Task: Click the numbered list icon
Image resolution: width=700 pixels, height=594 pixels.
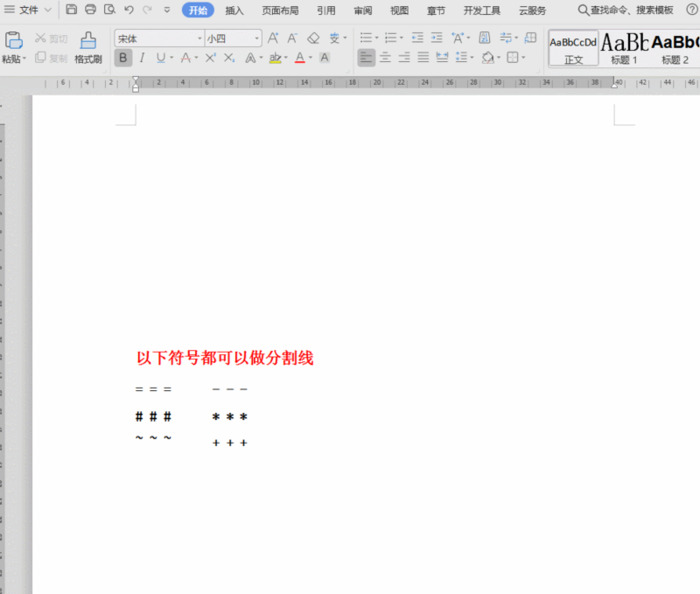Action: coord(391,38)
